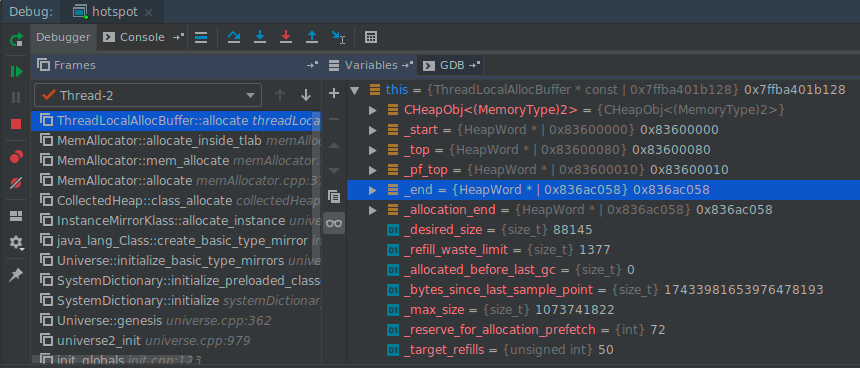Screen dimensions: 860x368
Task: Click the red Force Step Into icon
Action: pos(286,37)
